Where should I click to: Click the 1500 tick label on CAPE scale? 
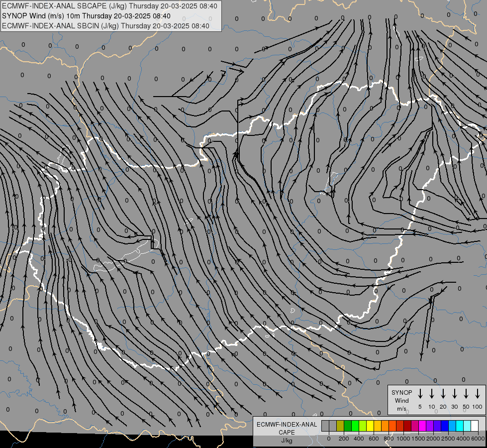418,439
